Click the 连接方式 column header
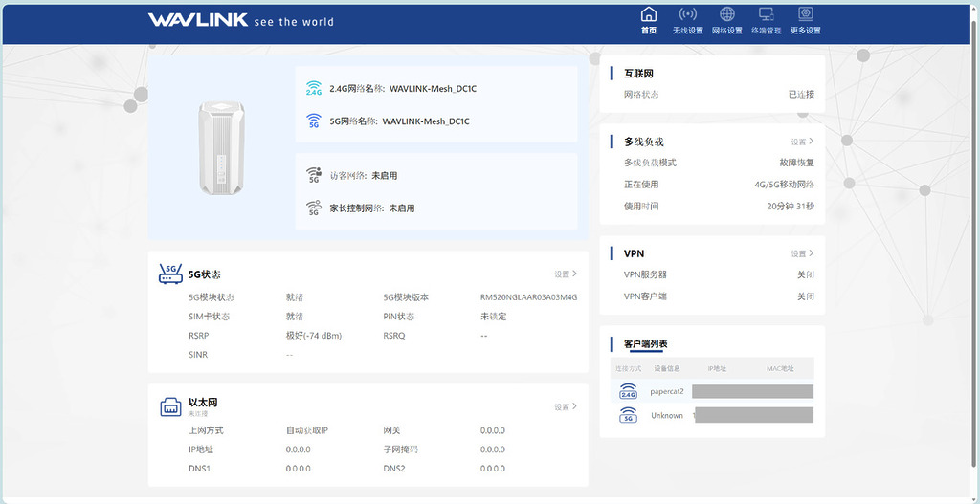Image resolution: width=980 pixels, height=504 pixels. pyautogui.click(x=628, y=368)
